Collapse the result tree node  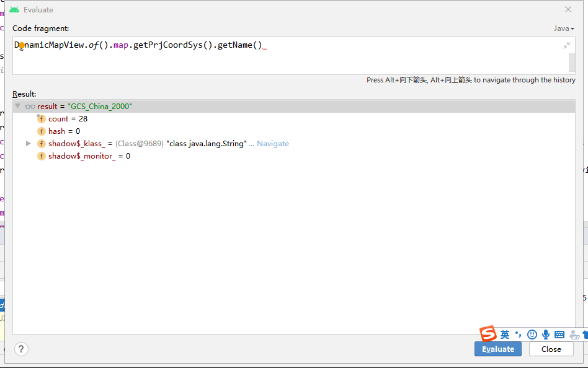(x=17, y=107)
